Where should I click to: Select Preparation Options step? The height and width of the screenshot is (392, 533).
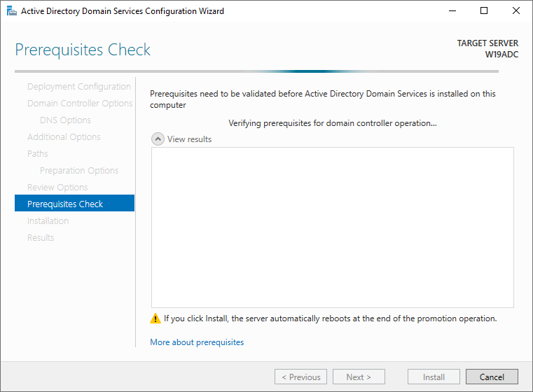(x=79, y=171)
